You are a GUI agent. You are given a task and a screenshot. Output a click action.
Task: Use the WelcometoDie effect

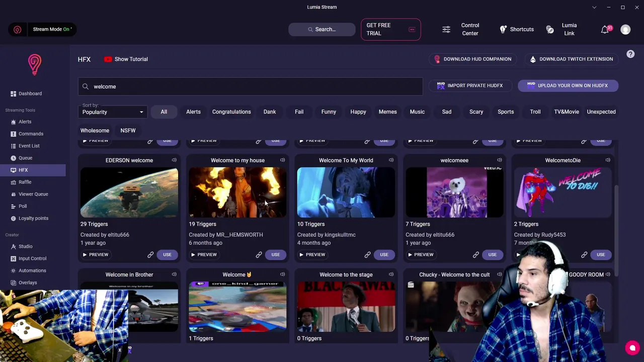tap(601, 255)
